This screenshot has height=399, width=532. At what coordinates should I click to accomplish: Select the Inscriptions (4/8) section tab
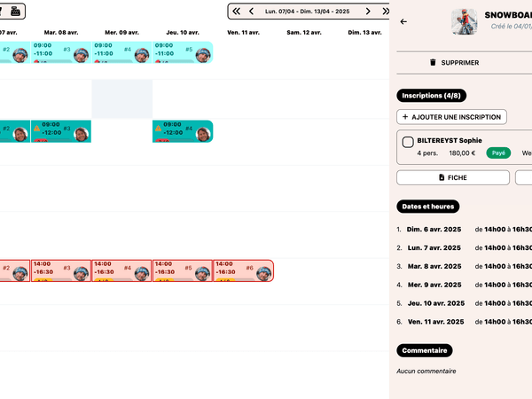(x=432, y=96)
